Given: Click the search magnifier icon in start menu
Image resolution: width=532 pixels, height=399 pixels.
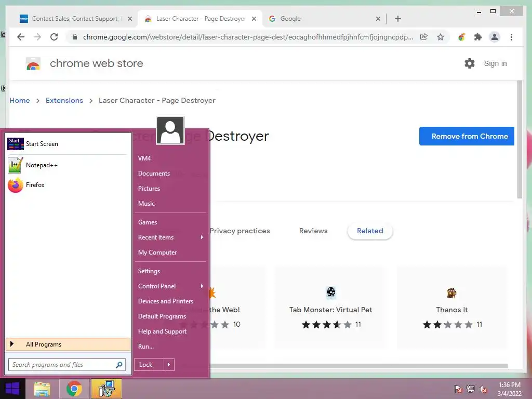Looking at the screenshot, I should [119, 365].
